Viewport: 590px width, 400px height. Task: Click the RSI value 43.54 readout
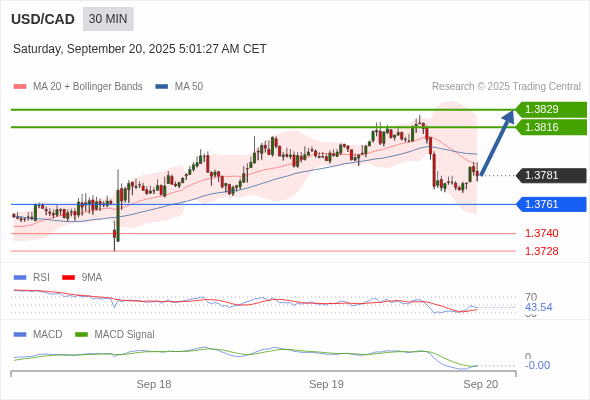538,307
